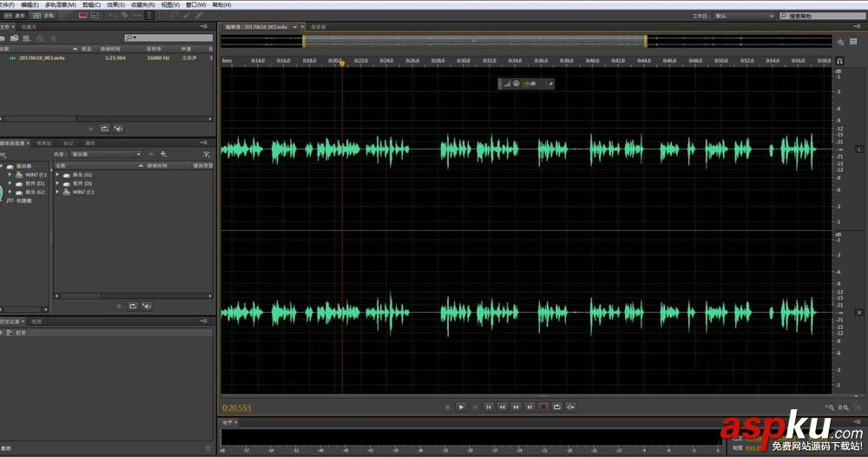Open the Effects menu

coord(115,4)
